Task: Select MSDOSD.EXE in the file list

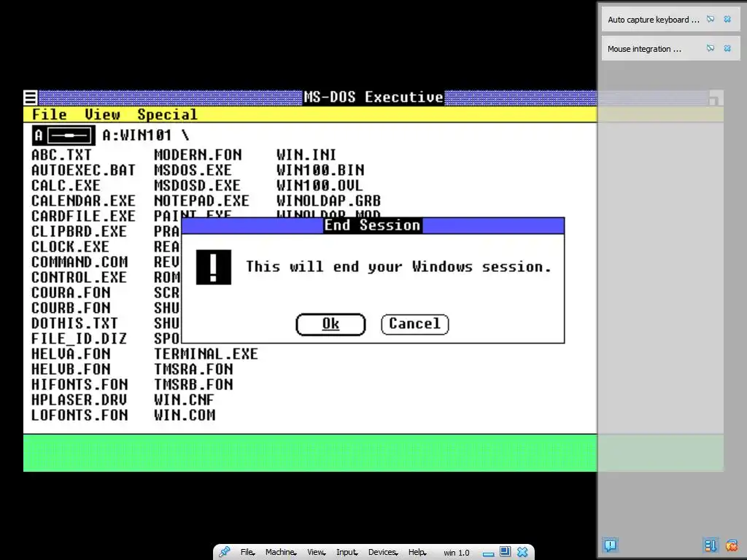Action: coord(197,186)
